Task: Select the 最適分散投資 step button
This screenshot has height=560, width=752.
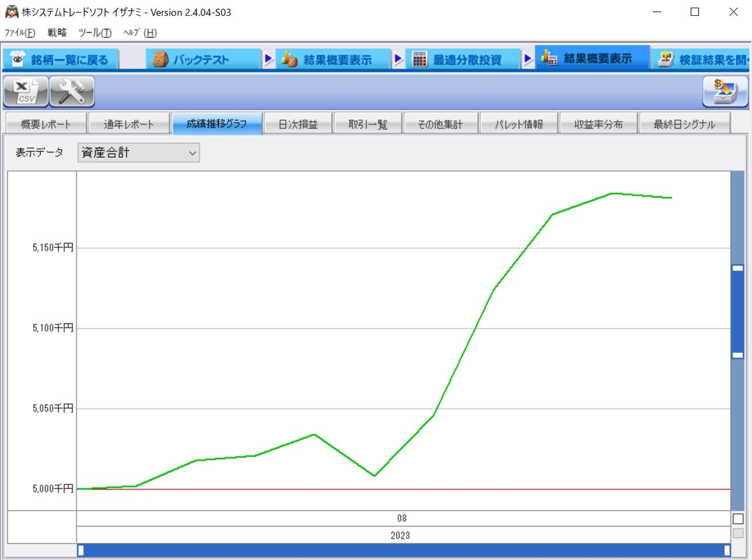Action: click(x=462, y=59)
